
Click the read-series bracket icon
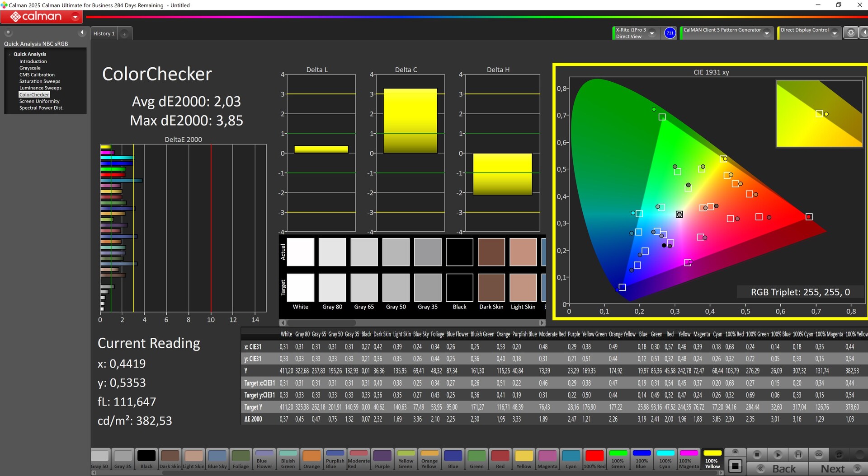(798, 454)
